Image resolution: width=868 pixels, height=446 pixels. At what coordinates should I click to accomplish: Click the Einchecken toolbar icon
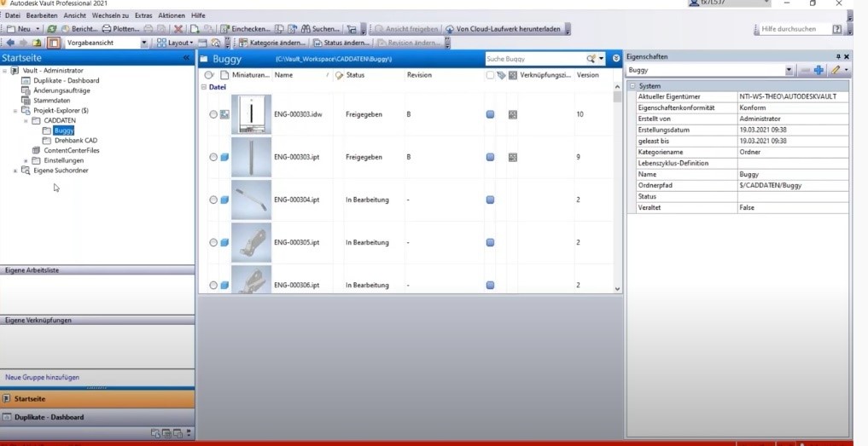click(225, 29)
